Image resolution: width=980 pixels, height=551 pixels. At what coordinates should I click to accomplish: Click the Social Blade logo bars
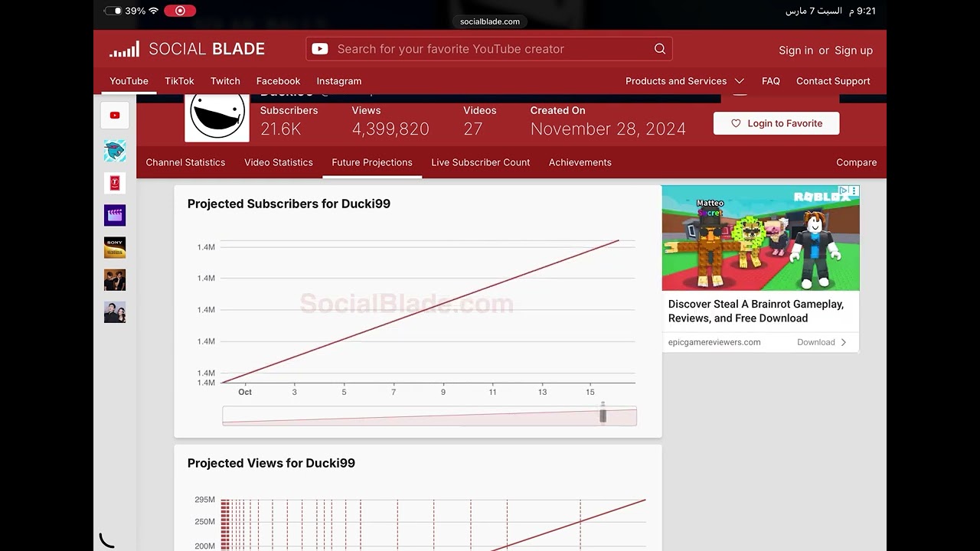tap(124, 50)
